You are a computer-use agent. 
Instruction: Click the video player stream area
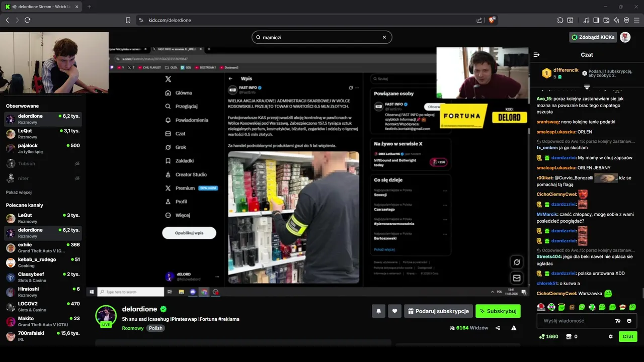[x=307, y=171]
